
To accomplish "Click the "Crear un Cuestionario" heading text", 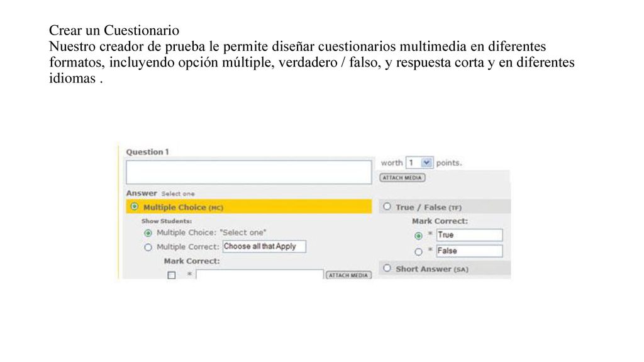I will (x=114, y=30).
